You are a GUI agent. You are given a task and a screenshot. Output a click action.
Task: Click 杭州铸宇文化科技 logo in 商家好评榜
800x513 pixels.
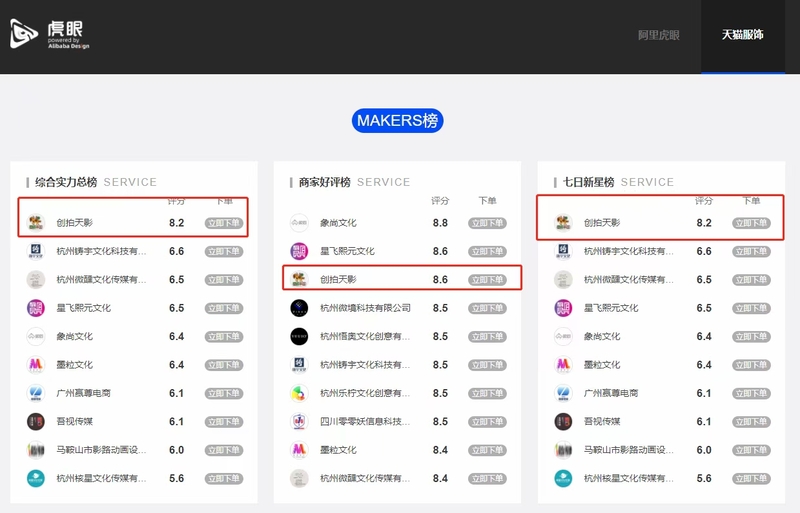point(299,364)
